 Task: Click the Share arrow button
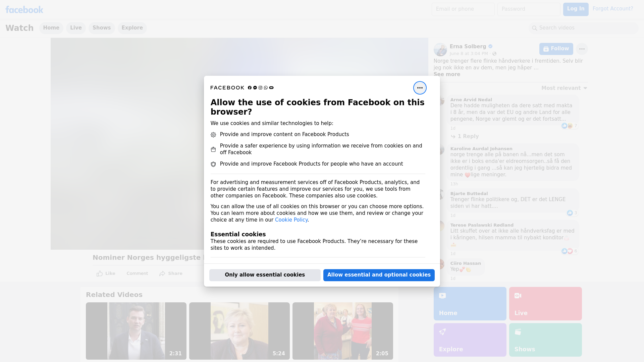(x=171, y=274)
